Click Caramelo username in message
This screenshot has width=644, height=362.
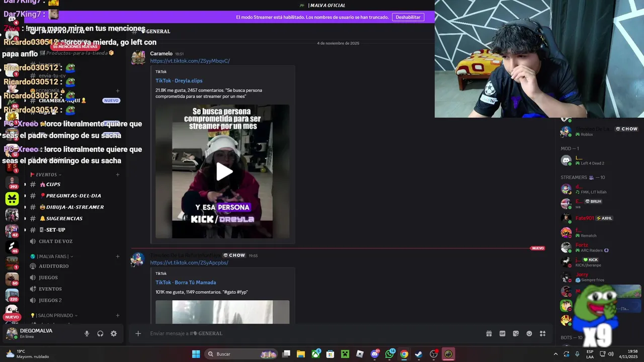coord(161,54)
